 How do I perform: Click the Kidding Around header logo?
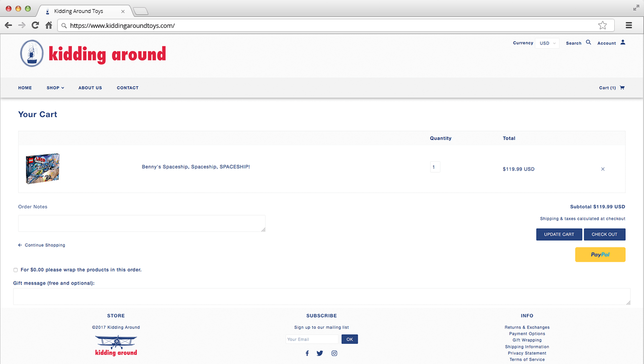tap(93, 53)
